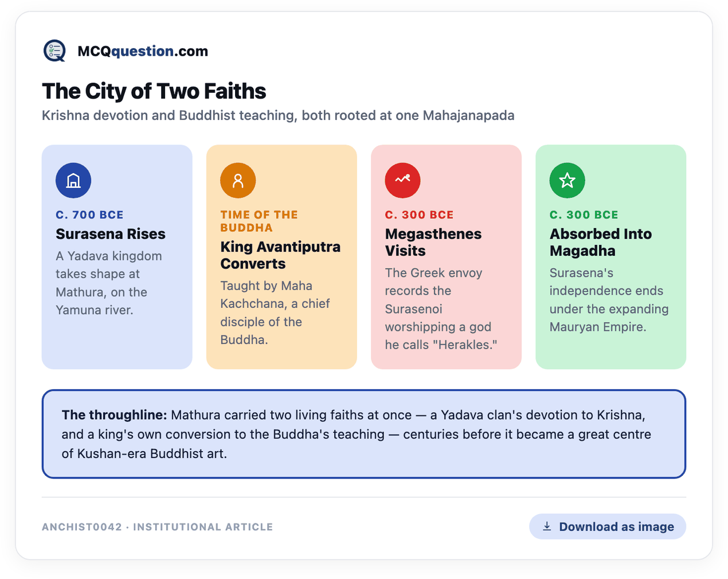This screenshot has width=728, height=579.
Task: Select the Absorbed Into Magadha heading
Action: pyautogui.click(x=601, y=242)
